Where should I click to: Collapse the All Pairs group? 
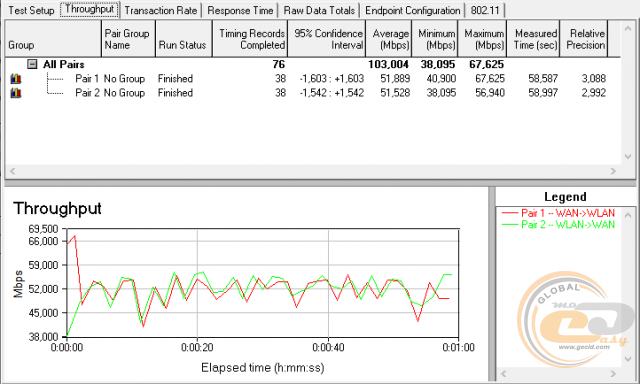click(x=32, y=64)
